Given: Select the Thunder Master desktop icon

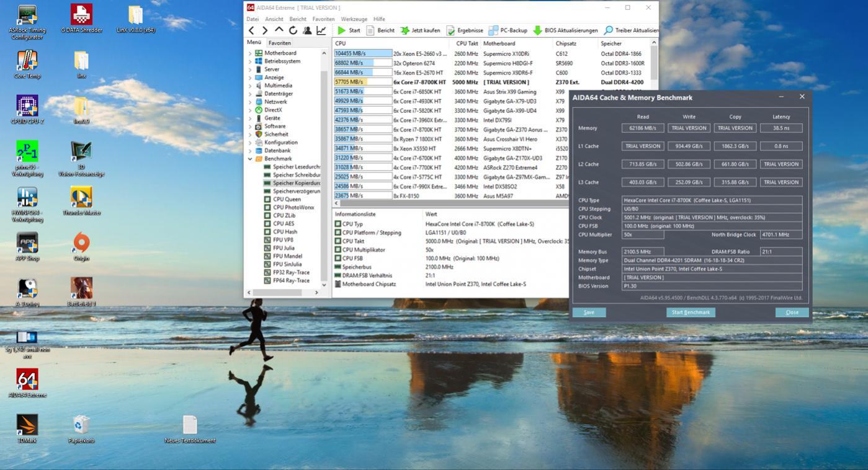Looking at the screenshot, I should pos(81,202).
